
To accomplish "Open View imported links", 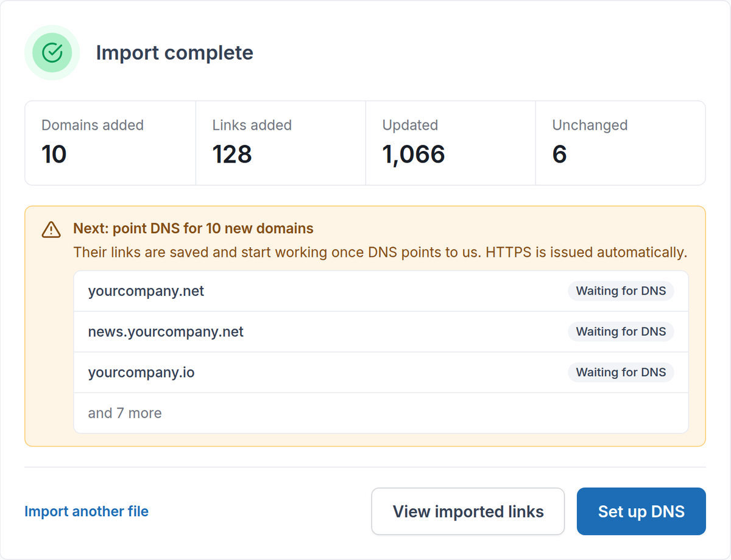I will point(468,511).
